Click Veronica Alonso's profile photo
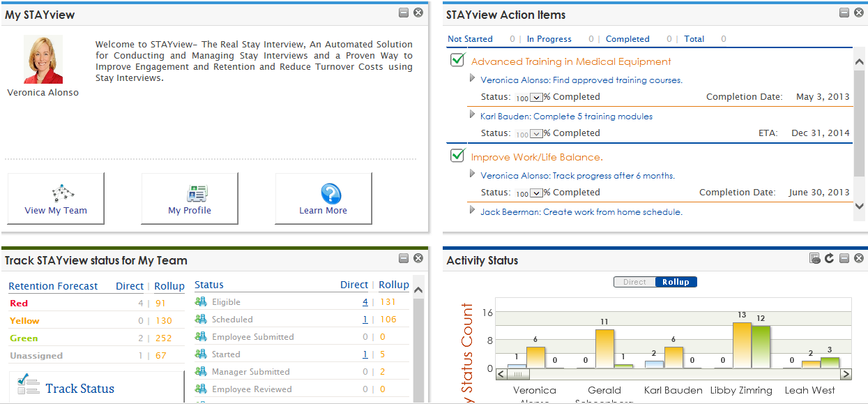The width and height of the screenshot is (868, 404). [x=43, y=59]
